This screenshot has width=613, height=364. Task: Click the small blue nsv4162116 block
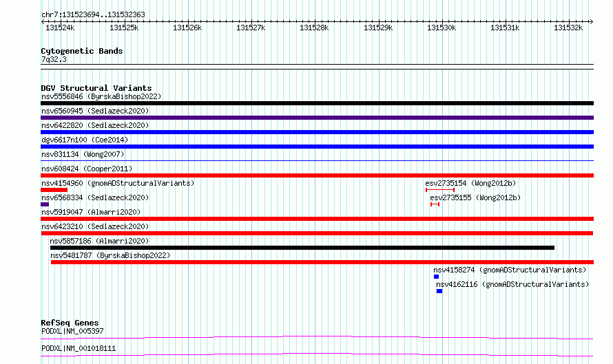point(439,291)
